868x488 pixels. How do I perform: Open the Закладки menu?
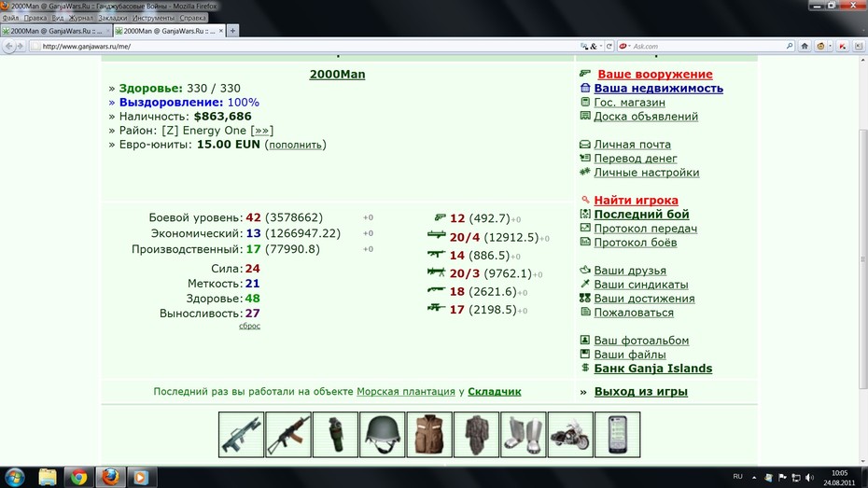tap(112, 18)
